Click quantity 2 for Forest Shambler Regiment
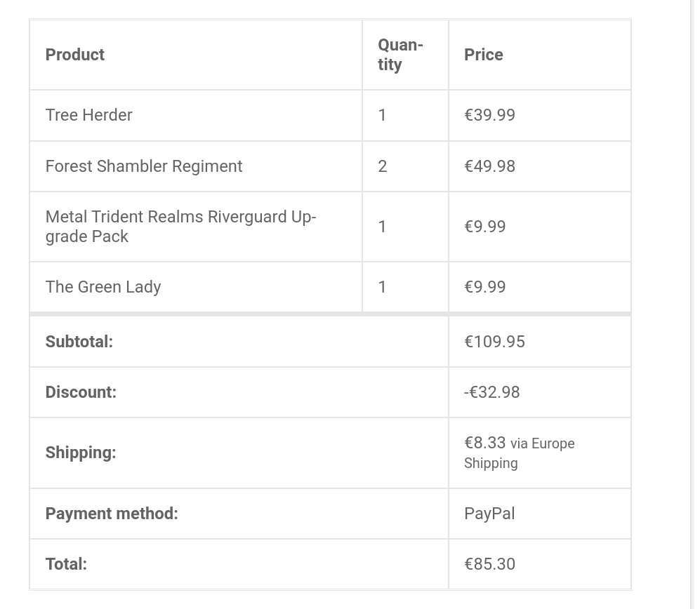Viewport: 700px width, 609px height. [x=382, y=166]
